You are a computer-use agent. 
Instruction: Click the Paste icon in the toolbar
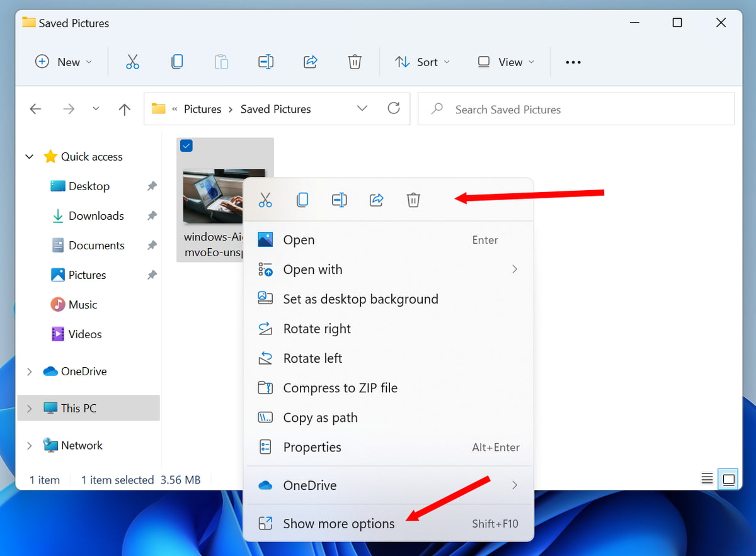[x=221, y=62]
